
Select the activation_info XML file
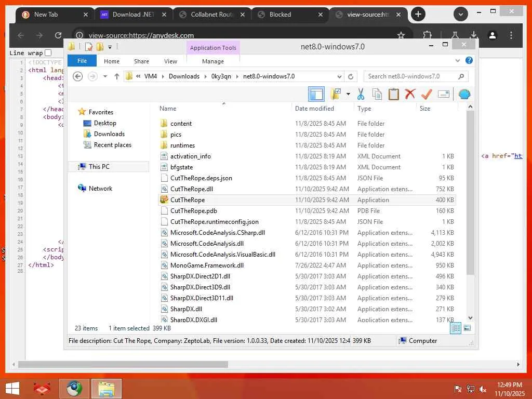pyautogui.click(x=190, y=156)
